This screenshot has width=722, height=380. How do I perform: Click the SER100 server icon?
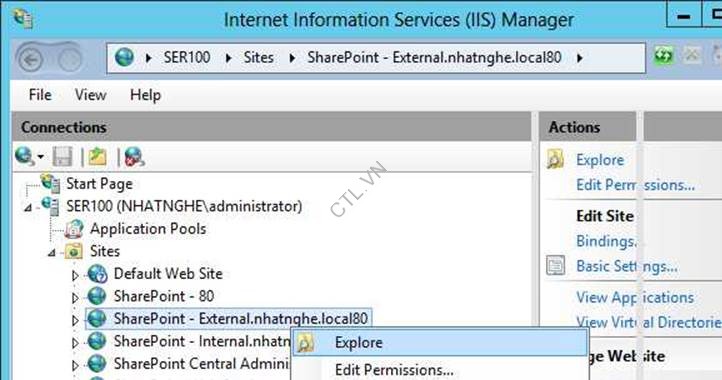tap(50, 206)
